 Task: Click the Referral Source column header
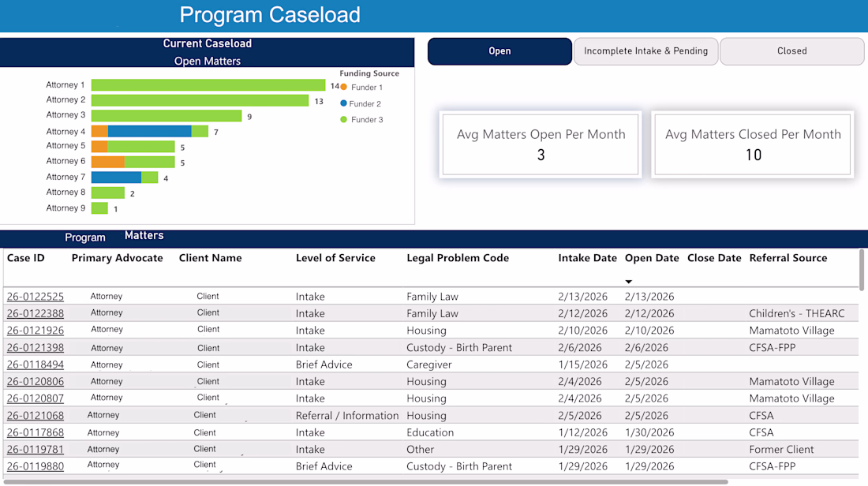click(x=788, y=258)
